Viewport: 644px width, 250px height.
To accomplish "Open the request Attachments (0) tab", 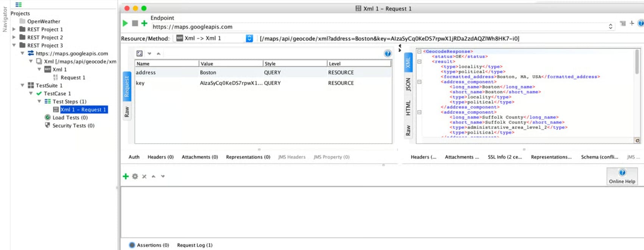I will pyautogui.click(x=200, y=157).
